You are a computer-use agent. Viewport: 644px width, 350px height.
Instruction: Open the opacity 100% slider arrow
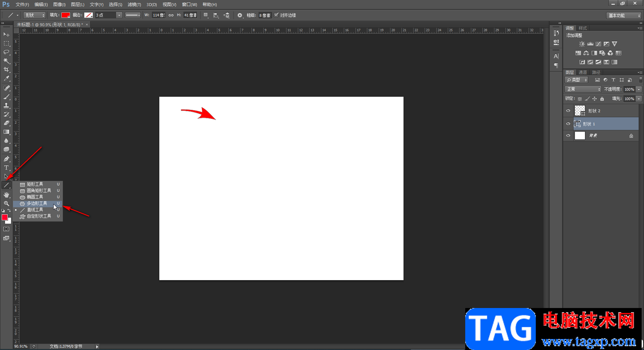coord(639,89)
